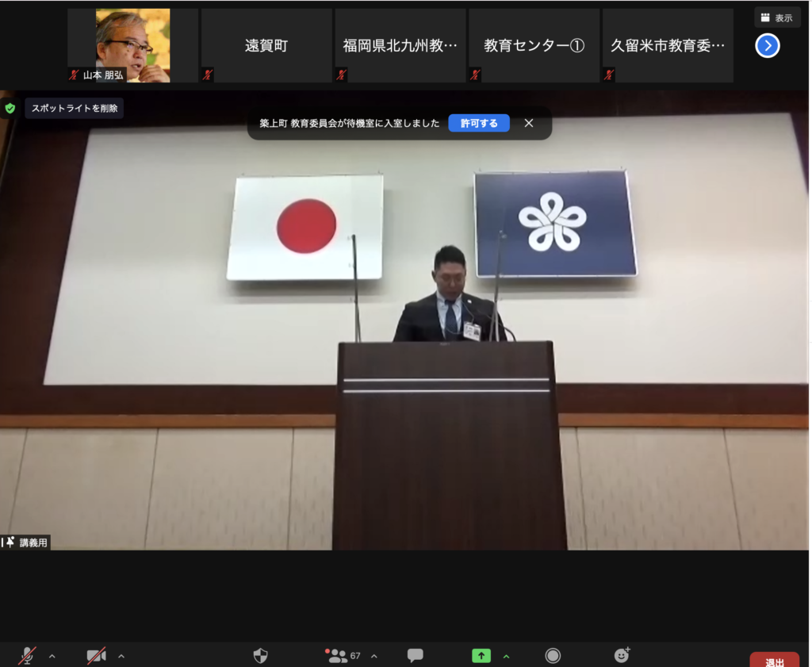Select 山本 朋弘 video thumbnail
812x667 pixels.
click(132, 45)
